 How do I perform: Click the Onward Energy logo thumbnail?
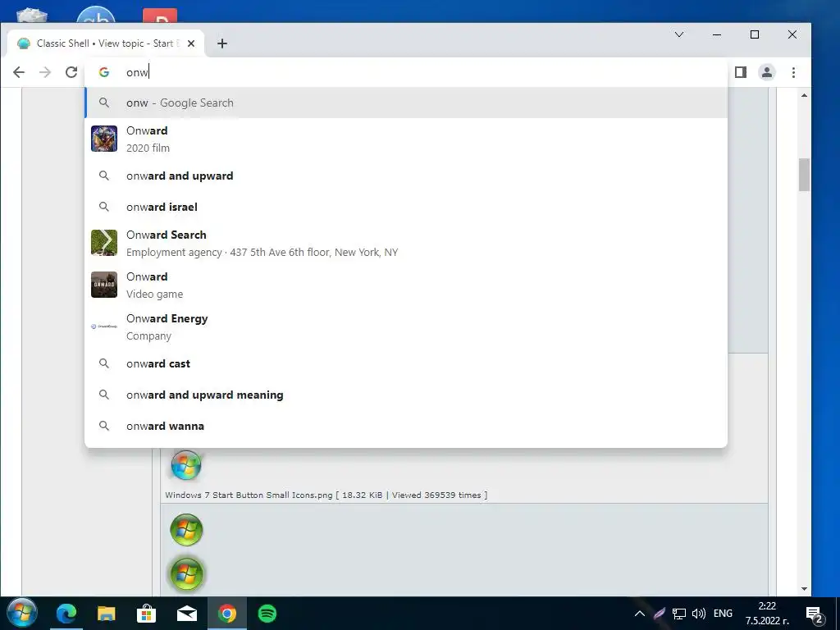tap(104, 326)
